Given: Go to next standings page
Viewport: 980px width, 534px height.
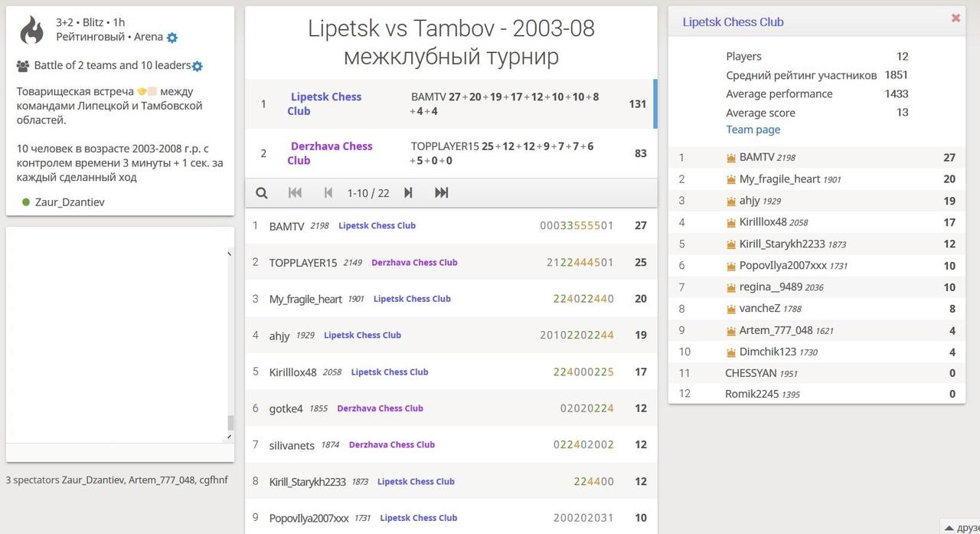Looking at the screenshot, I should coord(408,193).
